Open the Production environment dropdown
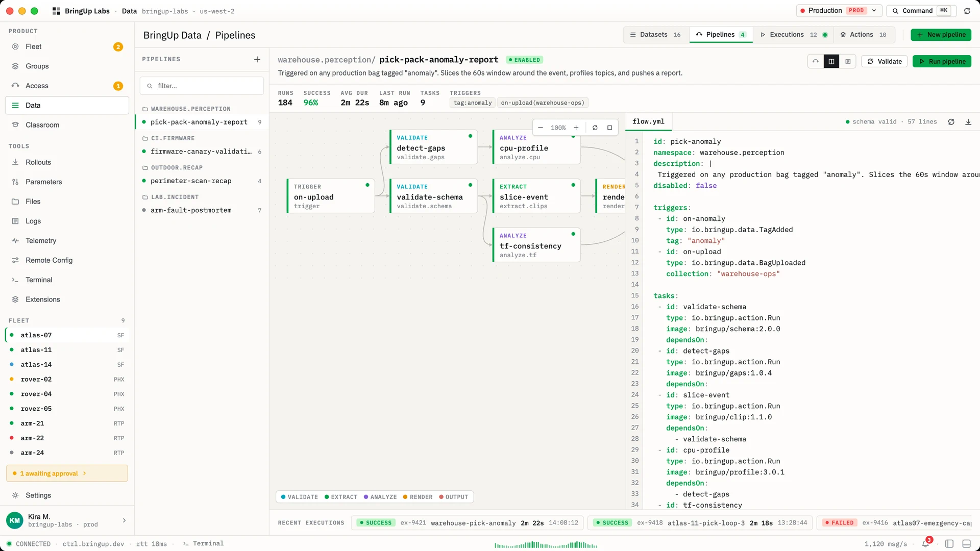 tap(839, 11)
